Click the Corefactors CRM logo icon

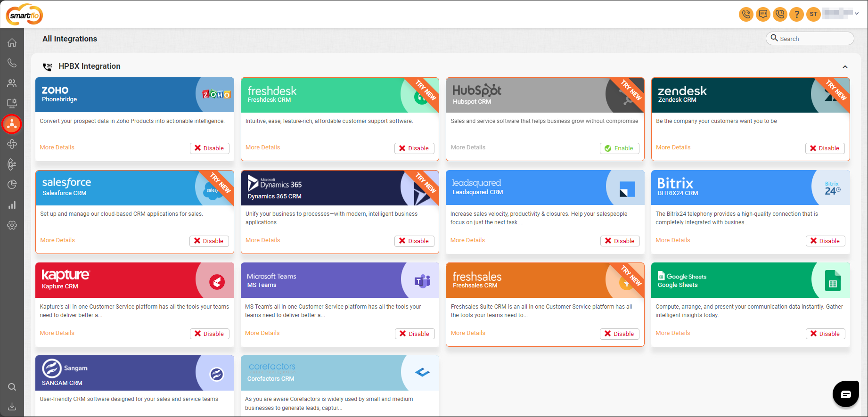tap(422, 373)
